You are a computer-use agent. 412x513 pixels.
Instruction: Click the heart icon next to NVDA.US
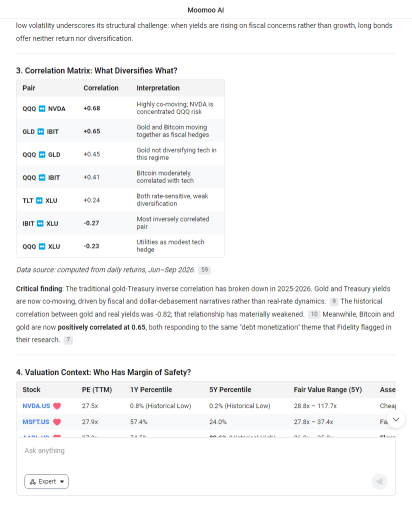point(57,406)
